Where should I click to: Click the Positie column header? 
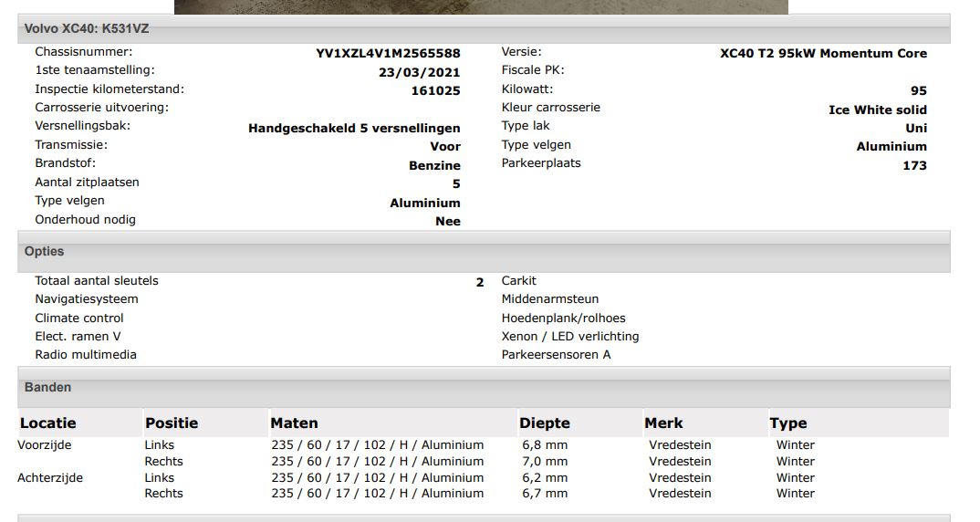pos(171,423)
